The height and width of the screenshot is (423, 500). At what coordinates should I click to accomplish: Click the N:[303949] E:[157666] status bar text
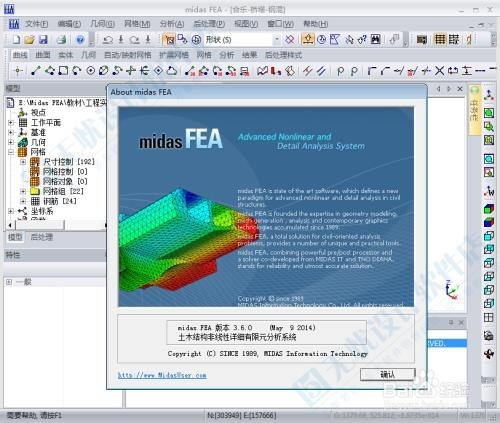[x=242, y=416]
